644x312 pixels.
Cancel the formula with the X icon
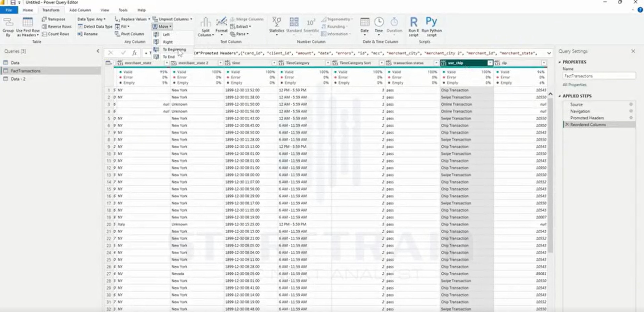click(x=110, y=53)
